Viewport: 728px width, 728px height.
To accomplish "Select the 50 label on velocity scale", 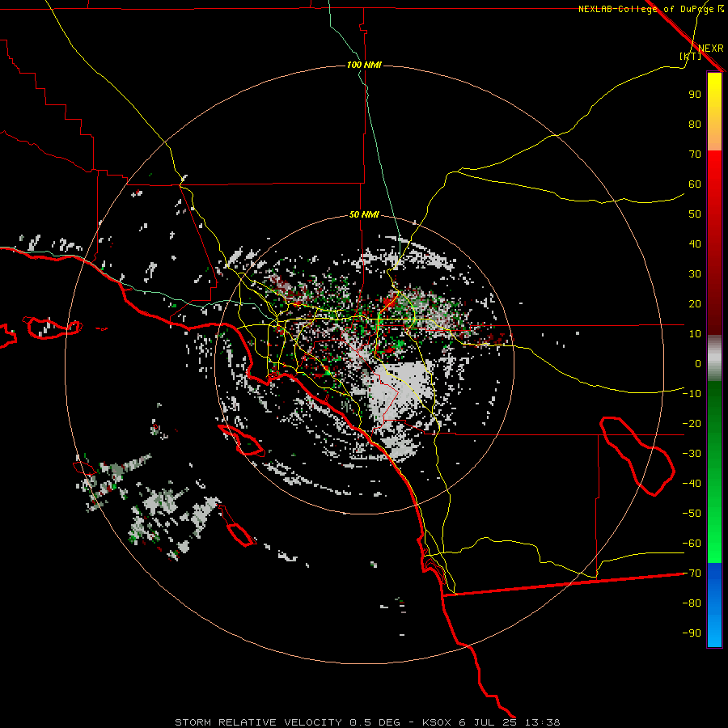I will point(695,214).
